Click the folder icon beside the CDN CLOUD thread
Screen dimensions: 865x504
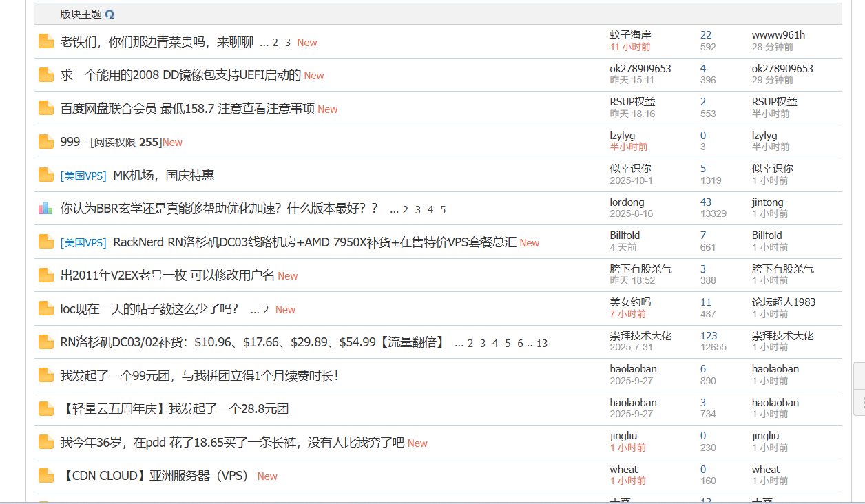point(46,475)
